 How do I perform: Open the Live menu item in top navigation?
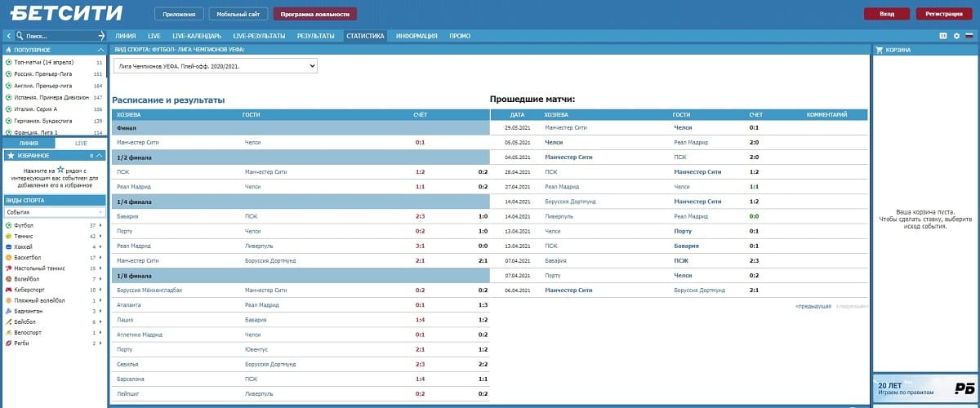[154, 36]
